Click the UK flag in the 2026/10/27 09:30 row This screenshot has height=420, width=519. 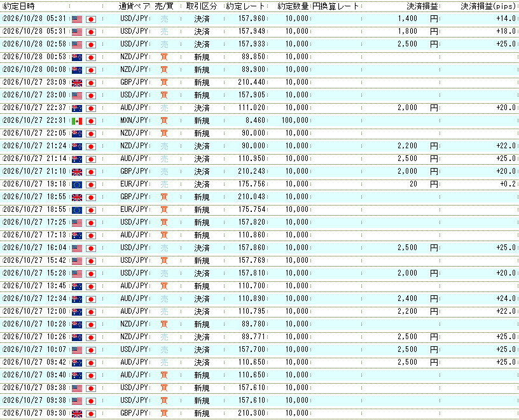point(77,414)
